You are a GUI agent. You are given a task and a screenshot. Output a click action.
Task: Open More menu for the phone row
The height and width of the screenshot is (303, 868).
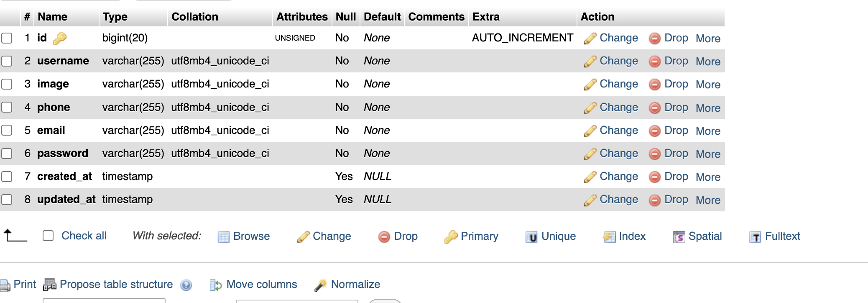(708, 108)
